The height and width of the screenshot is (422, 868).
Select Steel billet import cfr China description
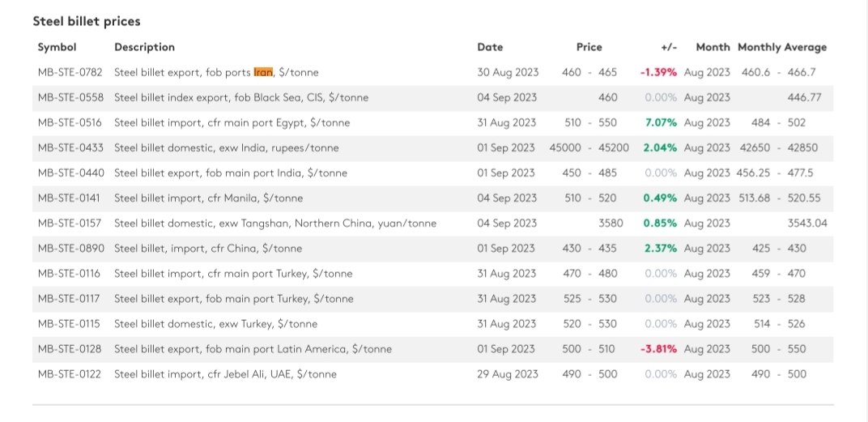(x=208, y=249)
